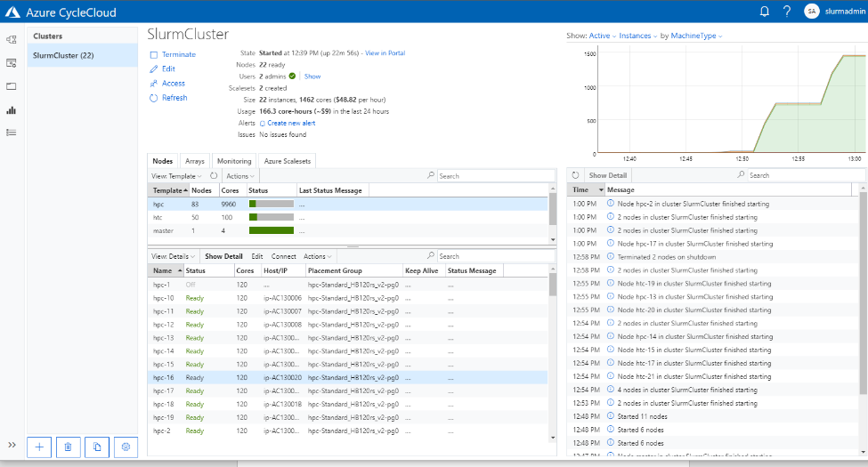Open the Active filter dropdown above chart
This screenshot has width=868, height=467.
click(x=603, y=36)
